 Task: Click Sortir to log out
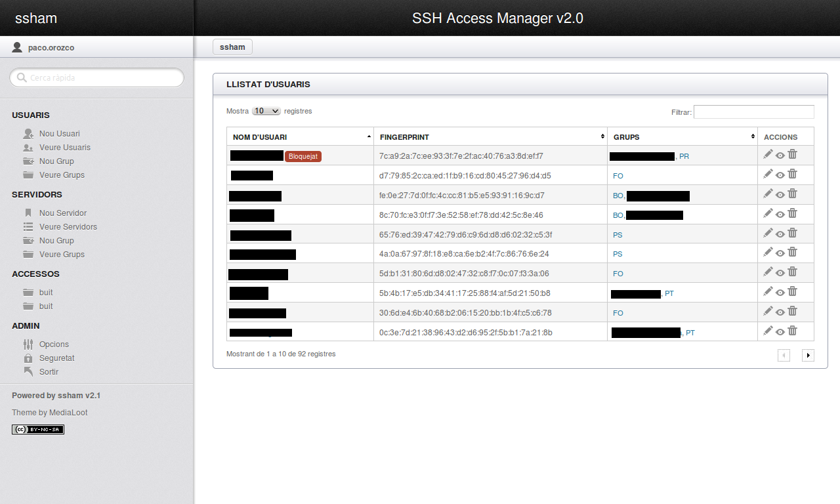pyautogui.click(x=49, y=371)
